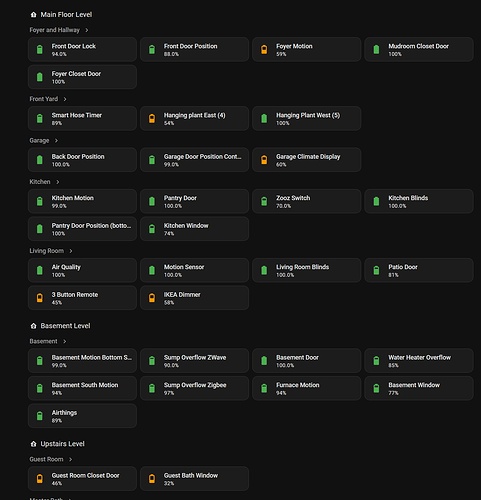Expand the Foyer and Hallway chevron

click(87, 30)
